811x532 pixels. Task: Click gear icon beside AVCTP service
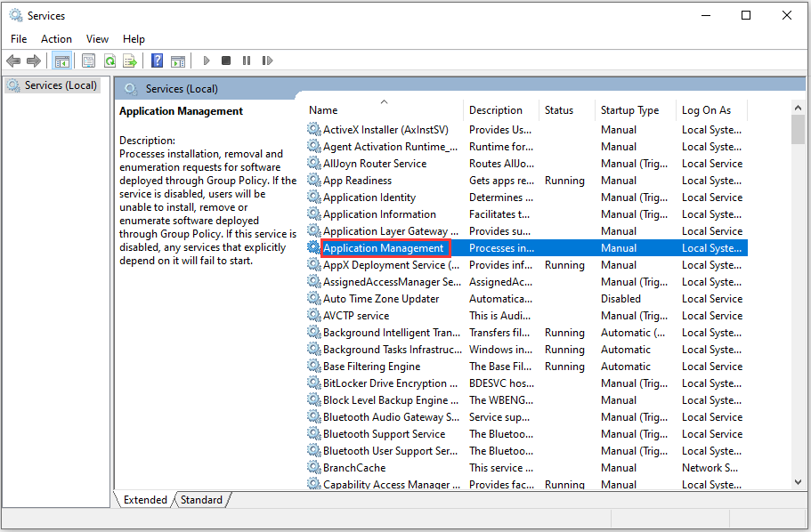314,315
